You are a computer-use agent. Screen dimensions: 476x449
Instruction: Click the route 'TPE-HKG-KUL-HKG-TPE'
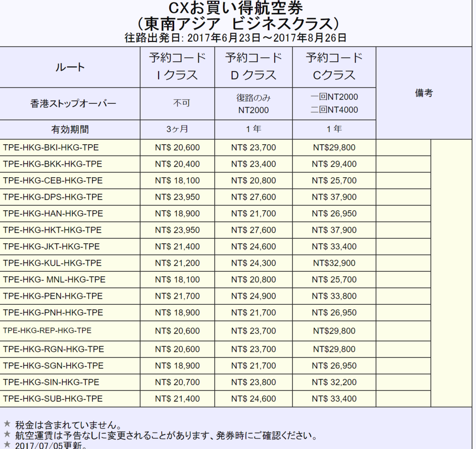(52, 263)
